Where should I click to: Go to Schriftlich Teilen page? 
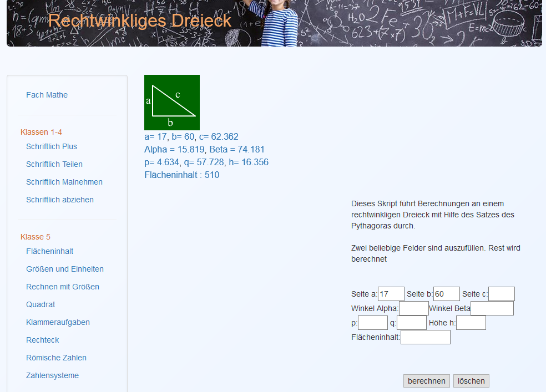click(x=54, y=164)
